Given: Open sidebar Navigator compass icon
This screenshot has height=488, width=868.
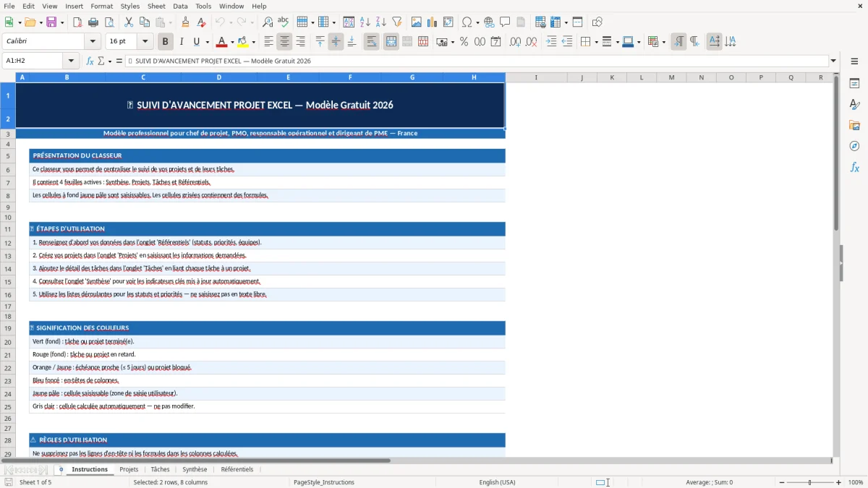Looking at the screenshot, I should pyautogui.click(x=854, y=146).
